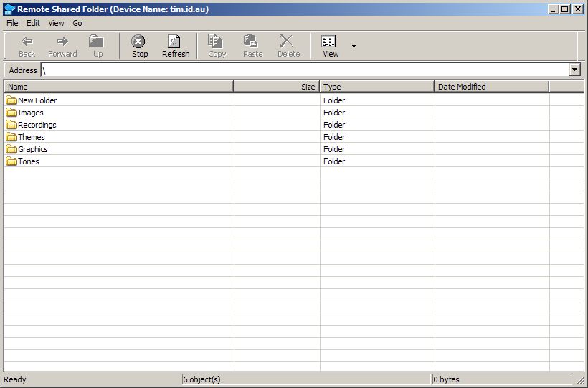Sort by the Name column header
Image resolution: width=588 pixels, height=388 pixels.
point(118,87)
